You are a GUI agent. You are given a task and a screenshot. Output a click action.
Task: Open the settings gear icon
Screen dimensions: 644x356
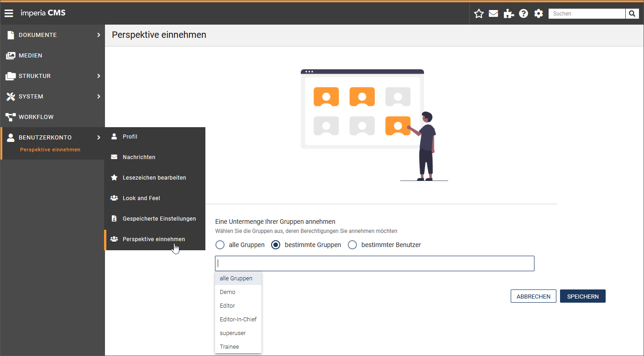pyautogui.click(x=539, y=14)
